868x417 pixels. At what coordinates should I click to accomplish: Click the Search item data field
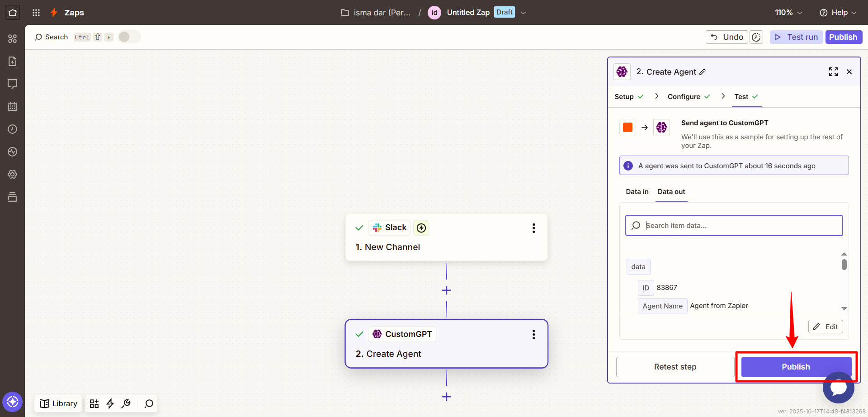734,225
